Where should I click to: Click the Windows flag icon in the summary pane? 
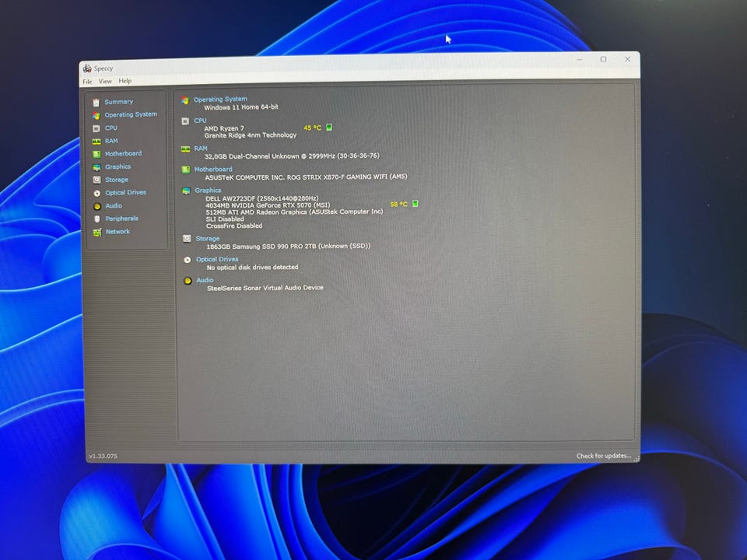tap(185, 100)
